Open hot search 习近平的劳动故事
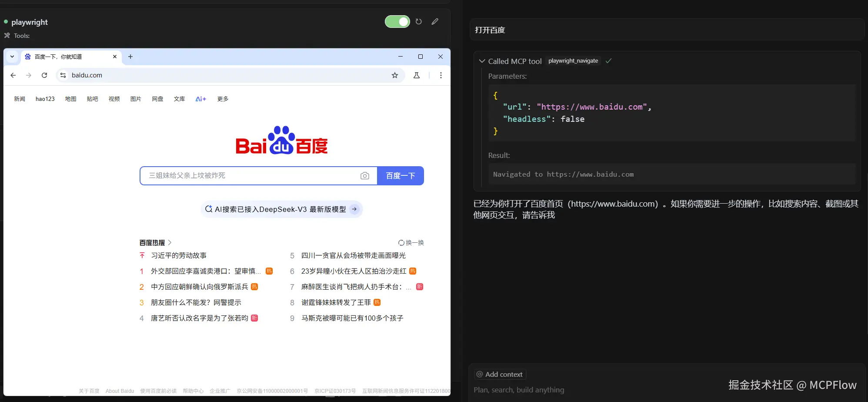This screenshot has width=868, height=402. pyautogui.click(x=179, y=255)
